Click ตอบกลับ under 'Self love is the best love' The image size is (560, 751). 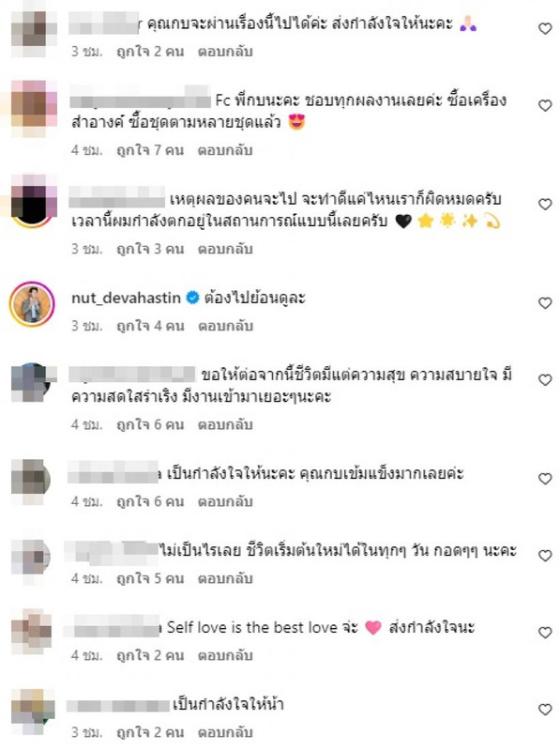(225, 655)
